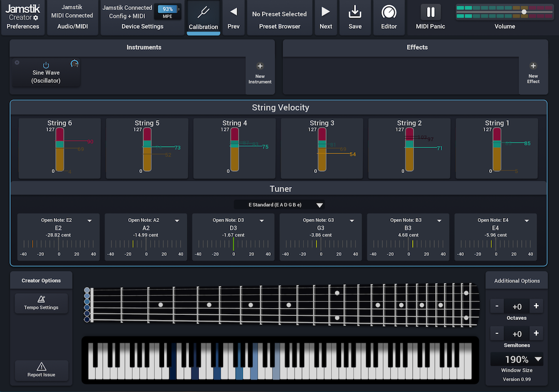Viewport: 559px width, 392px height.
Task: Click No Preset Selected label
Action: [x=279, y=14]
